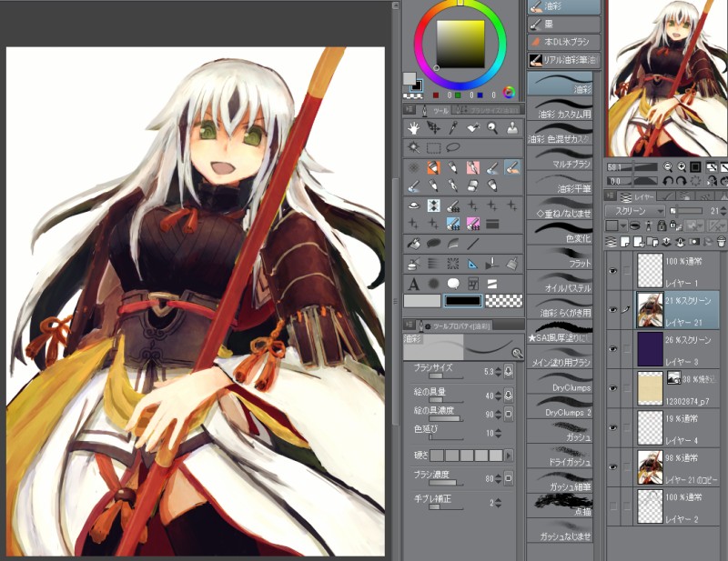
Task: Choose the マルチブラシ brush
Action: (560, 159)
